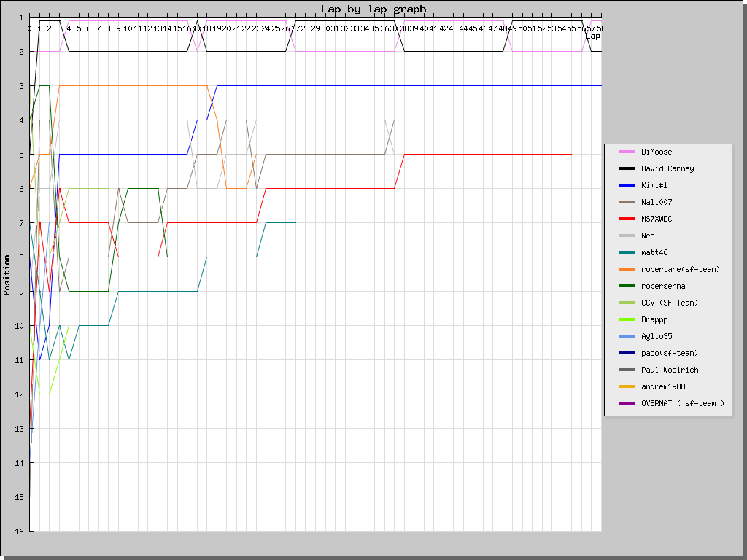Click 'Paul Woolrich' legend label
The image size is (747, 560).
click(670, 370)
